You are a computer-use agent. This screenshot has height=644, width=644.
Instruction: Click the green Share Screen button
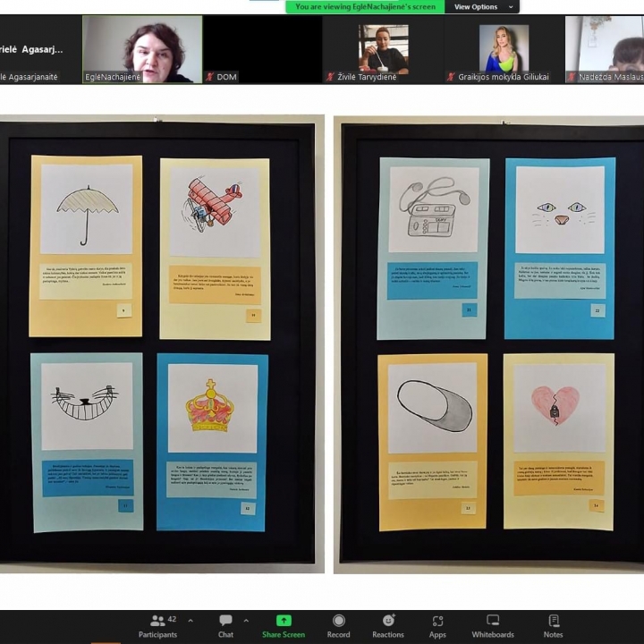[284, 626]
